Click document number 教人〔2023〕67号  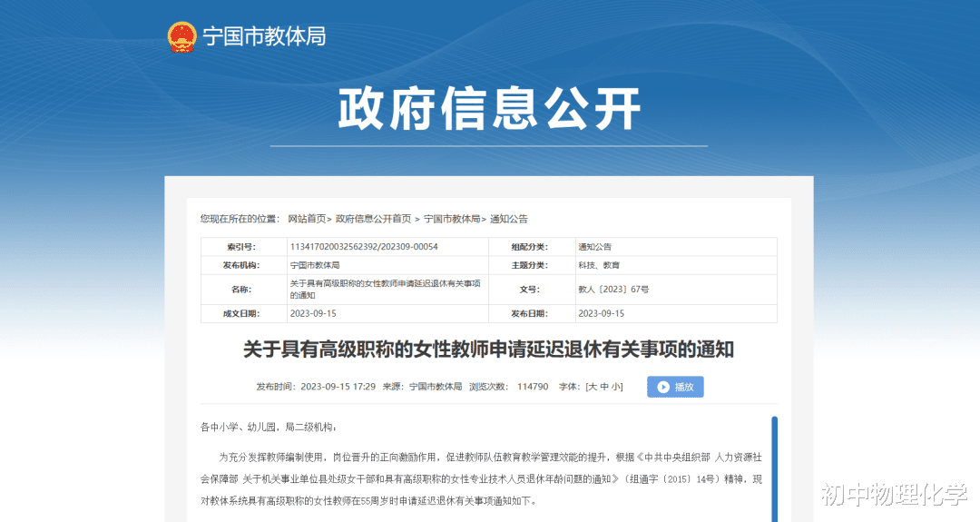[x=613, y=290]
